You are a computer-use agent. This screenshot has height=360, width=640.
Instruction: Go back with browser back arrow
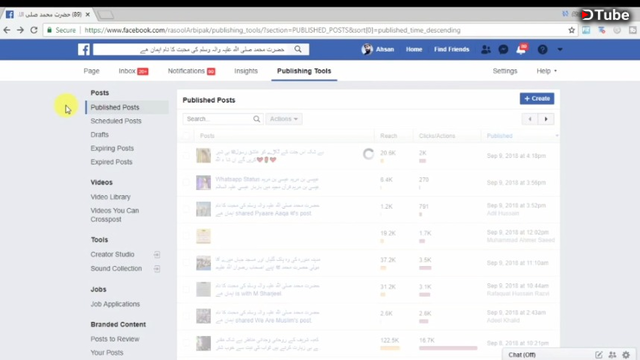pos(7,30)
